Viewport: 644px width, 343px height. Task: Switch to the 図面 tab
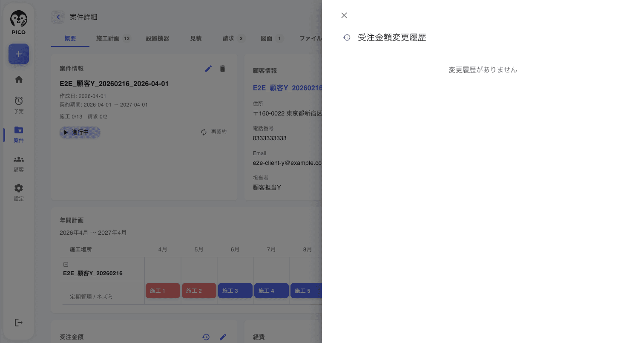click(x=272, y=38)
